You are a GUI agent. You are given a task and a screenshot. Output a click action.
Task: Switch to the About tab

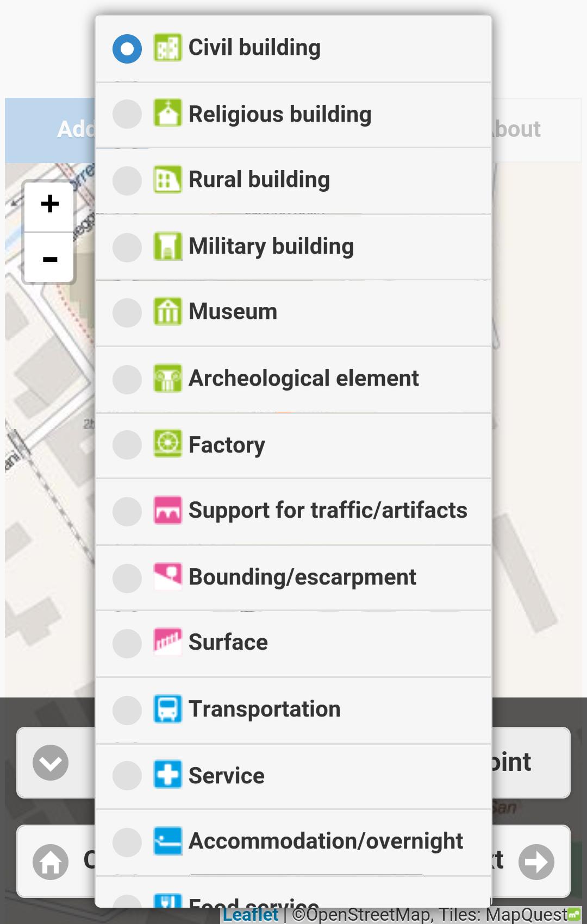516,129
